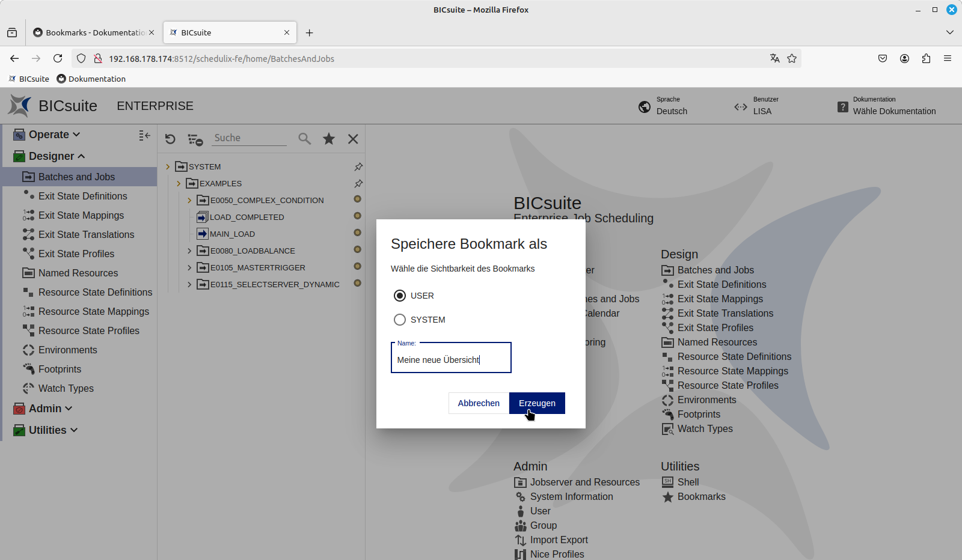Click the language globe icon
Screen dimensions: 962x560
click(645, 107)
